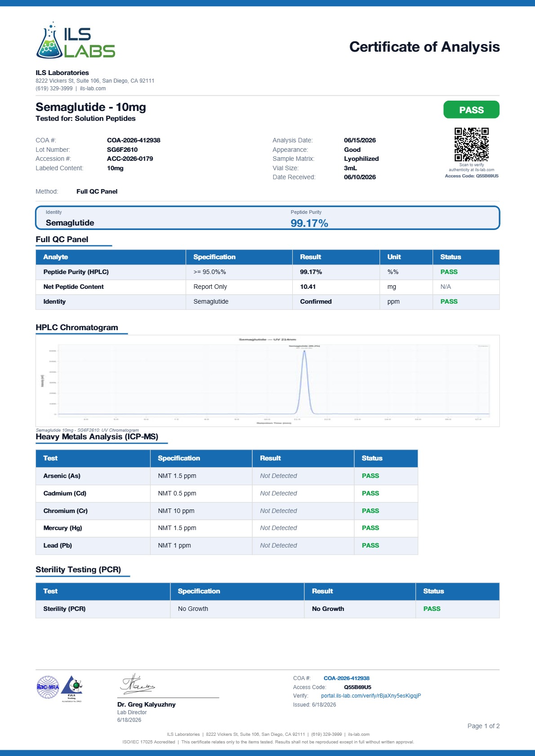The image size is (535, 756).
Task: Click PASS status in Peptide Purity row
Action: (449, 272)
